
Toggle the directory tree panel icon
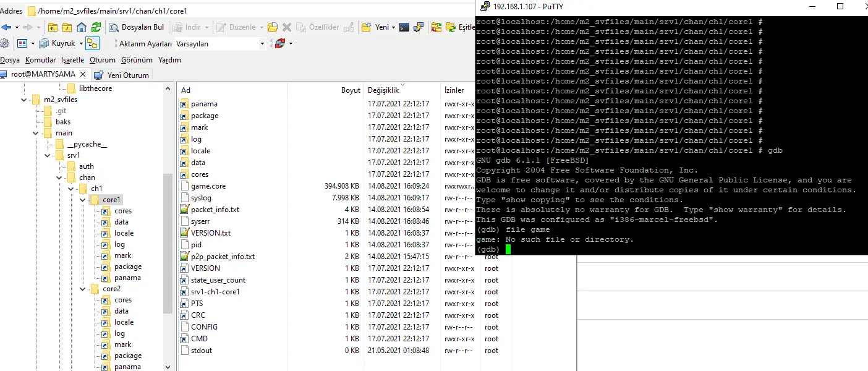(93, 43)
